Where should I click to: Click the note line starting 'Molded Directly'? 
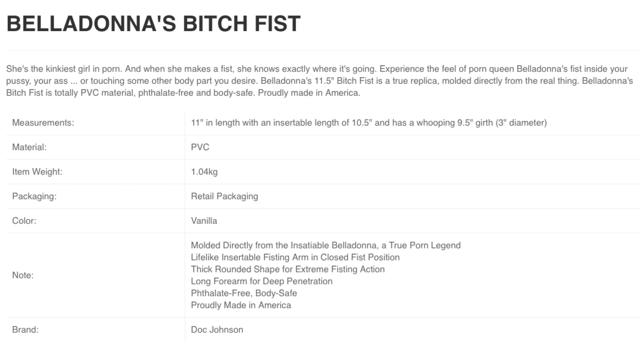326,245
